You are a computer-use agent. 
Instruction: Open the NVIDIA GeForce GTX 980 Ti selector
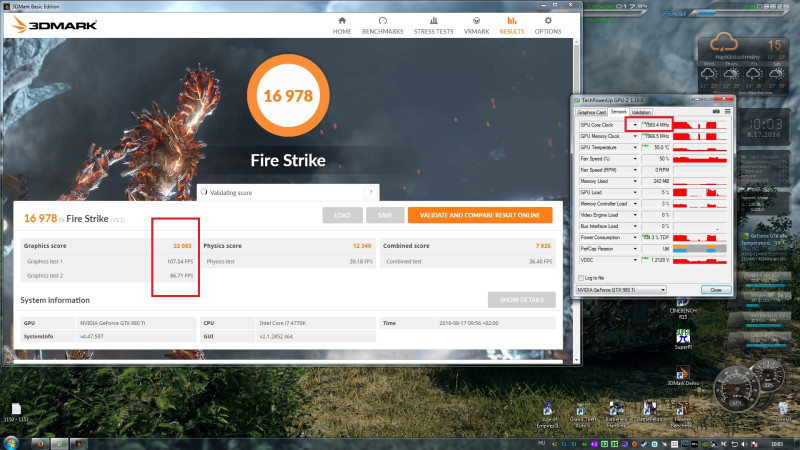click(621, 290)
